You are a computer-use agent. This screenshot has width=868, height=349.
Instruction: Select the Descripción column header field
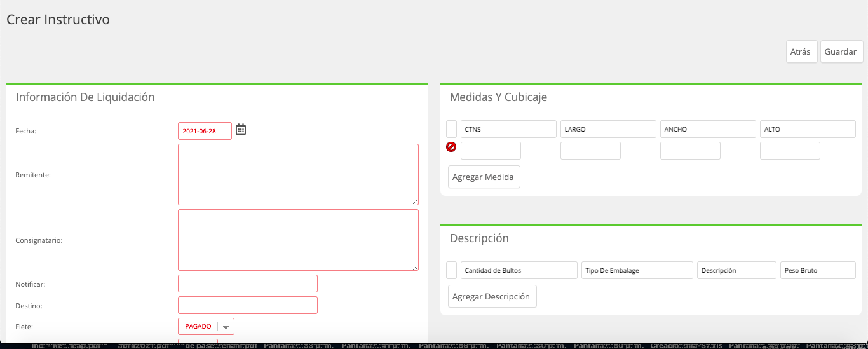tap(736, 270)
